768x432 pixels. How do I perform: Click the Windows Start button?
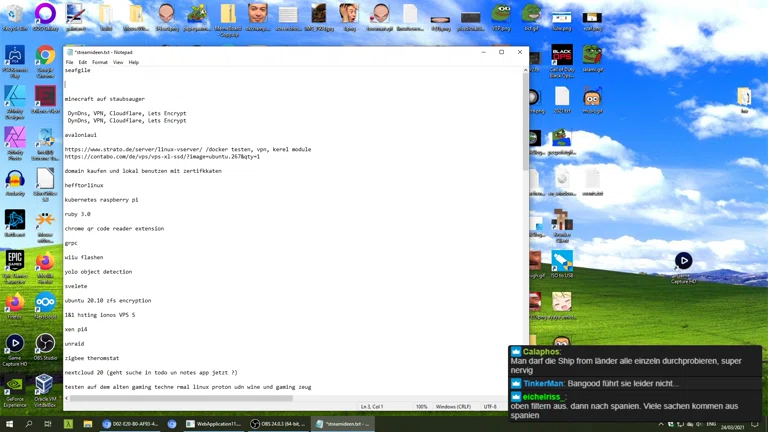[9, 424]
